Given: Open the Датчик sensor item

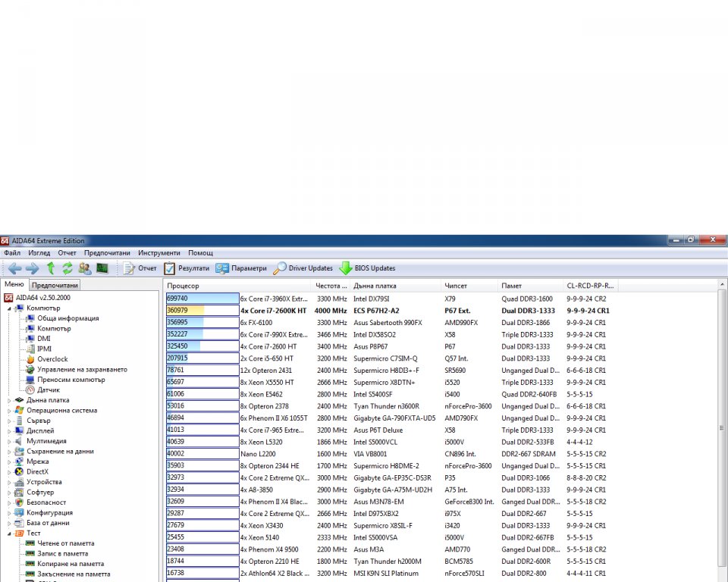Looking at the screenshot, I should 49,390.
